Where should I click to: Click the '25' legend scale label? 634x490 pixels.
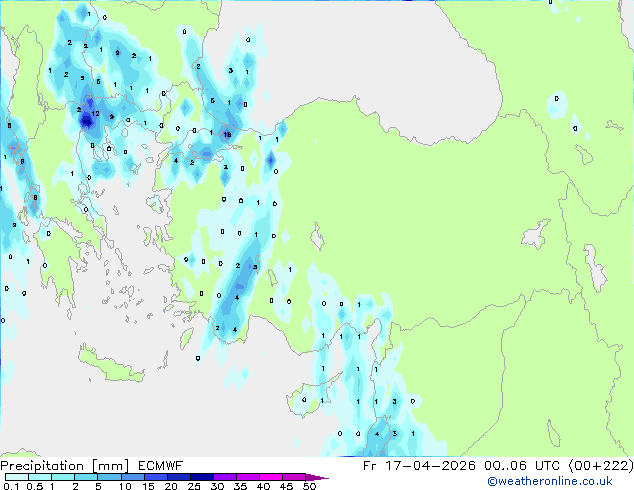(x=194, y=486)
